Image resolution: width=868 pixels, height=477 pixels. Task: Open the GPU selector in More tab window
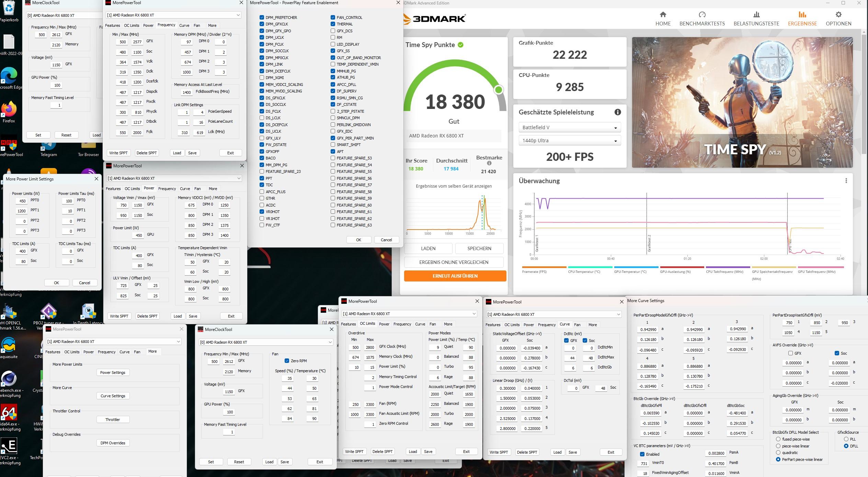coord(114,342)
